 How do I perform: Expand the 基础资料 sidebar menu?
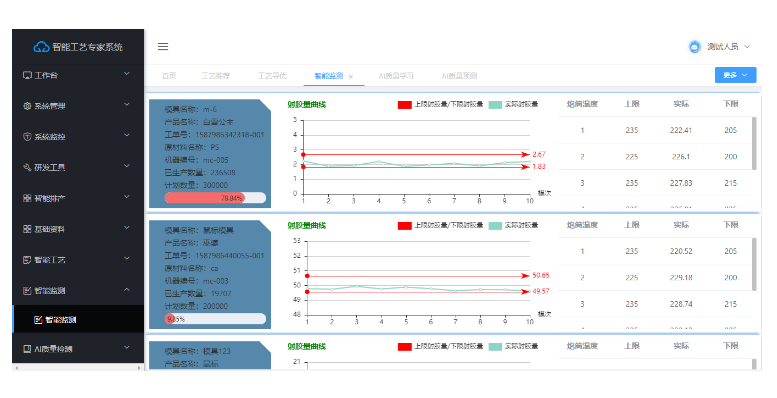78,229
